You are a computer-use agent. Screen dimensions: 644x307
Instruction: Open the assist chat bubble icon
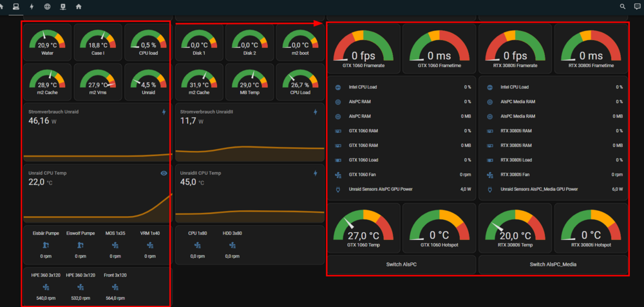(x=637, y=6)
